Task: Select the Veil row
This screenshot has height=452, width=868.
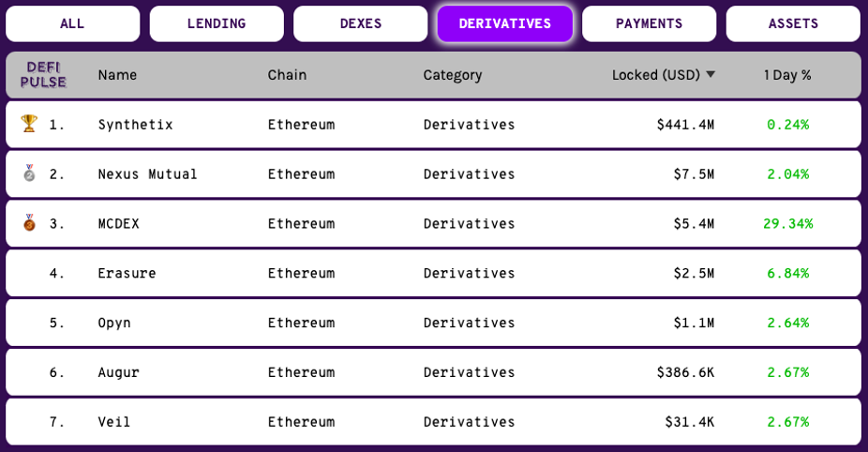Action: pos(433,422)
